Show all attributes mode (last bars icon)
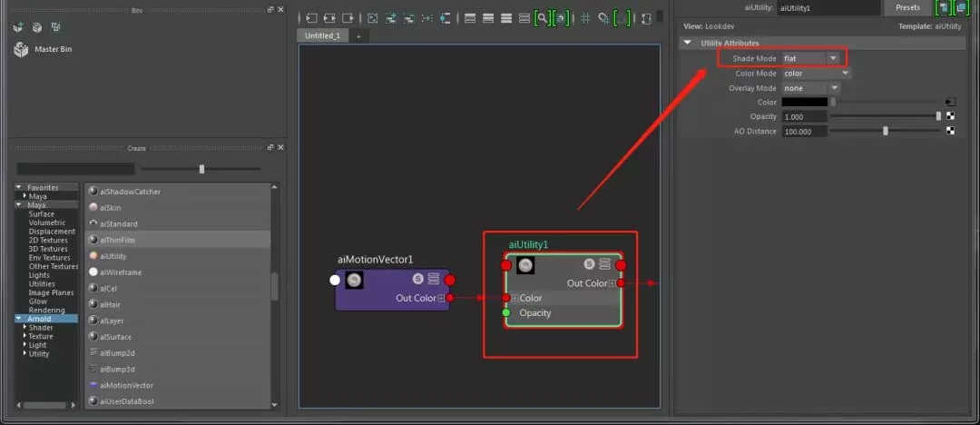The image size is (980, 425). point(524,19)
